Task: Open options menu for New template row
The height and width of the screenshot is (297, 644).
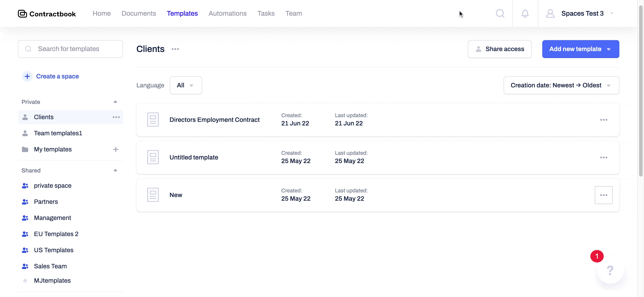Action: [x=604, y=195]
